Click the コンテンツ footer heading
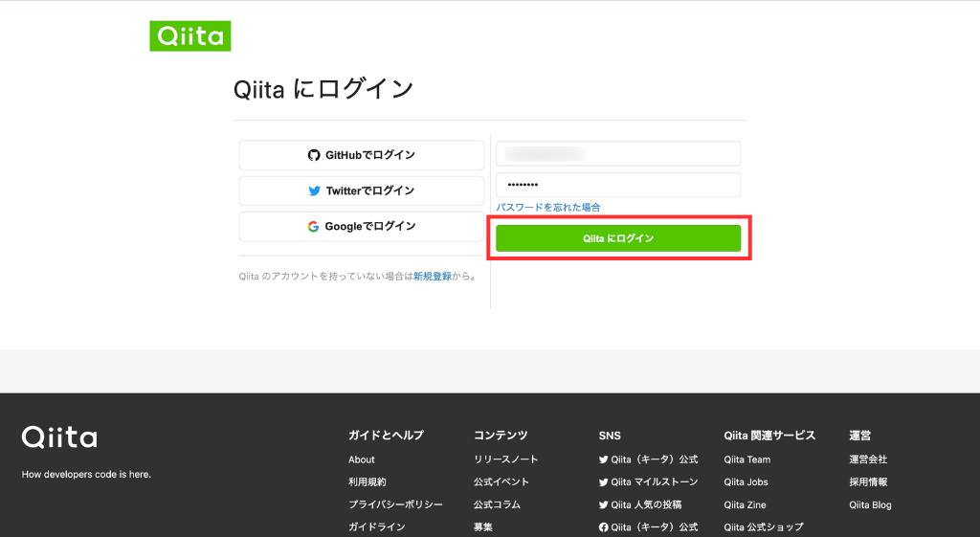 (500, 436)
